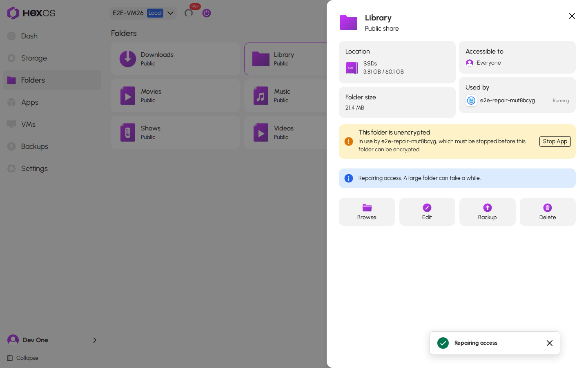Open Backups in the sidebar
This screenshot has height=368, width=588.
[x=52, y=146]
